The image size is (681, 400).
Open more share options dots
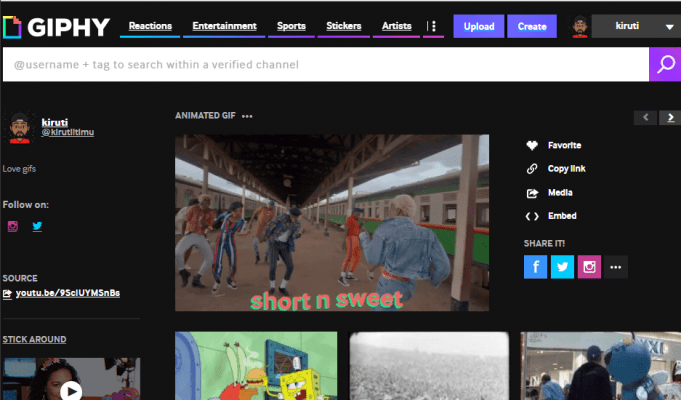615,267
